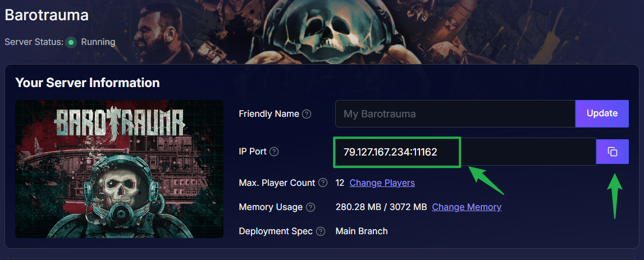Click the Friendly Name label text
644x260 pixels.
[x=269, y=114]
